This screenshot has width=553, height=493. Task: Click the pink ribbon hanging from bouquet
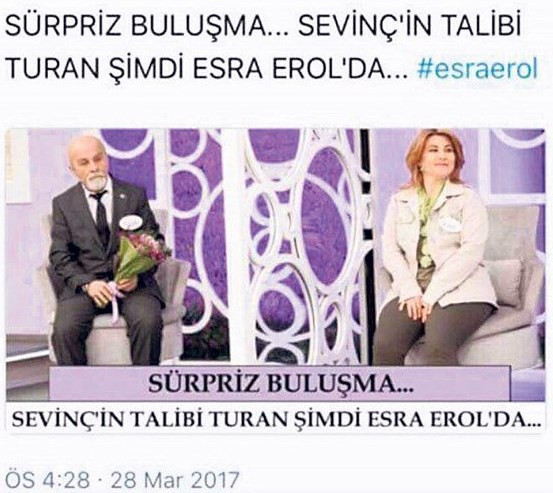click(115, 302)
